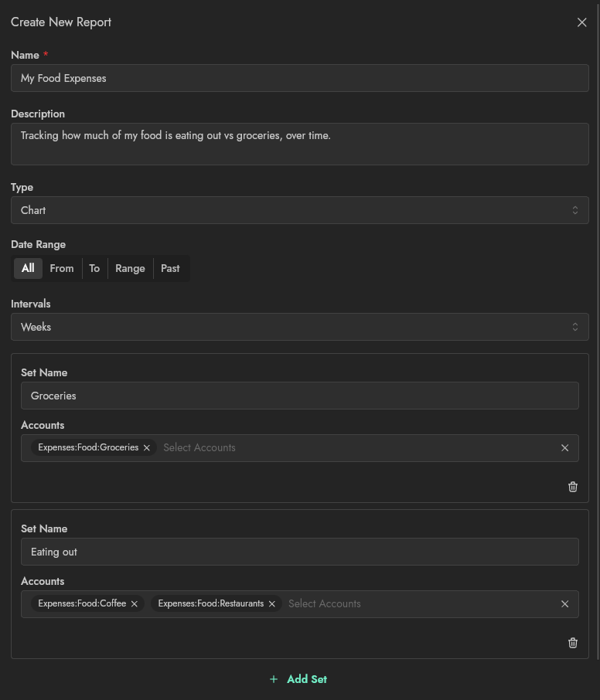Select the From date range option

click(62, 269)
